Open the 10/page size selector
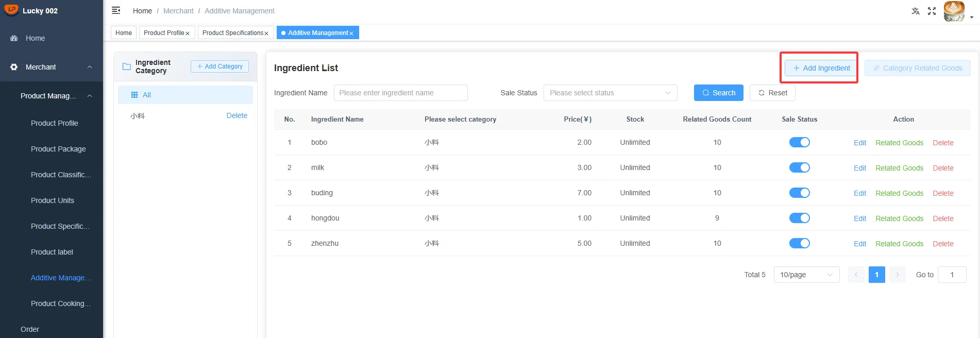 (x=806, y=275)
